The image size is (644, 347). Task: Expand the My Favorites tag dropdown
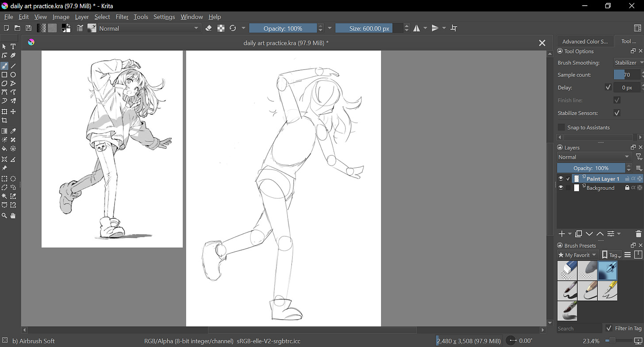pyautogui.click(x=578, y=255)
